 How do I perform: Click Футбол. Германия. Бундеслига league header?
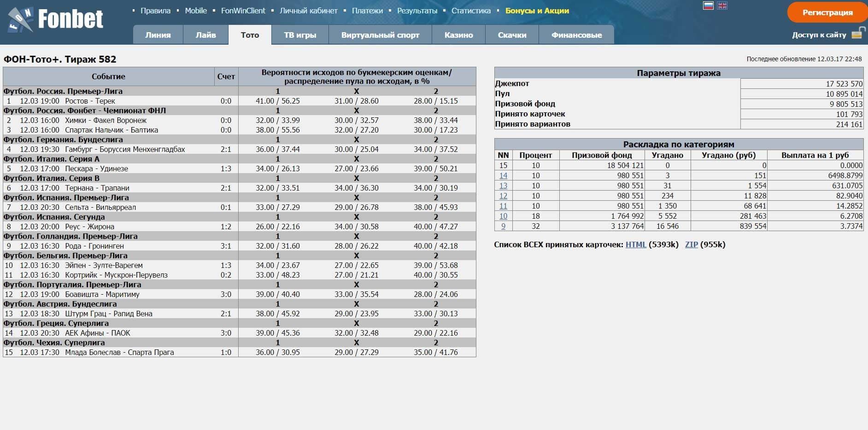pyautogui.click(x=63, y=139)
